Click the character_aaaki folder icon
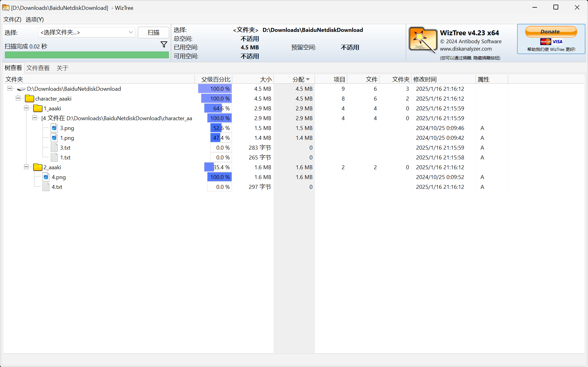 click(29, 99)
